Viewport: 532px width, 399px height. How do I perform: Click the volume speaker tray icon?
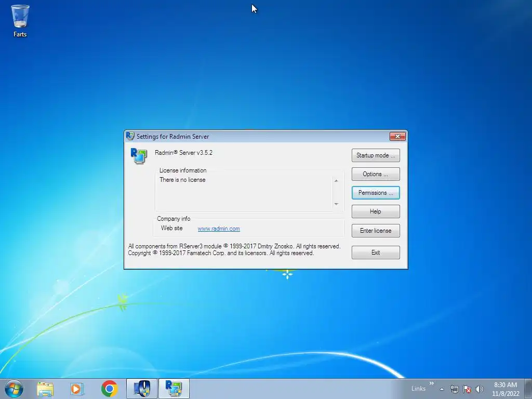tap(480, 389)
